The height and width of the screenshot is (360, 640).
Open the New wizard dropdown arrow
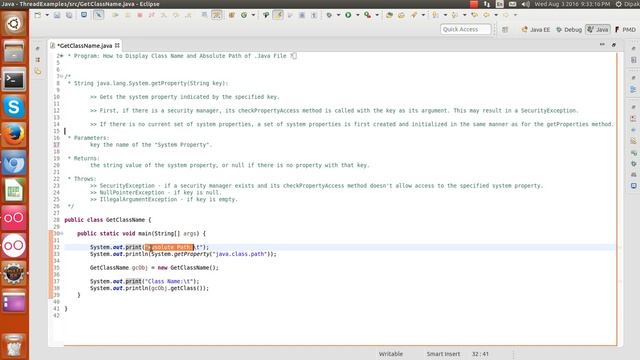coord(47,15)
